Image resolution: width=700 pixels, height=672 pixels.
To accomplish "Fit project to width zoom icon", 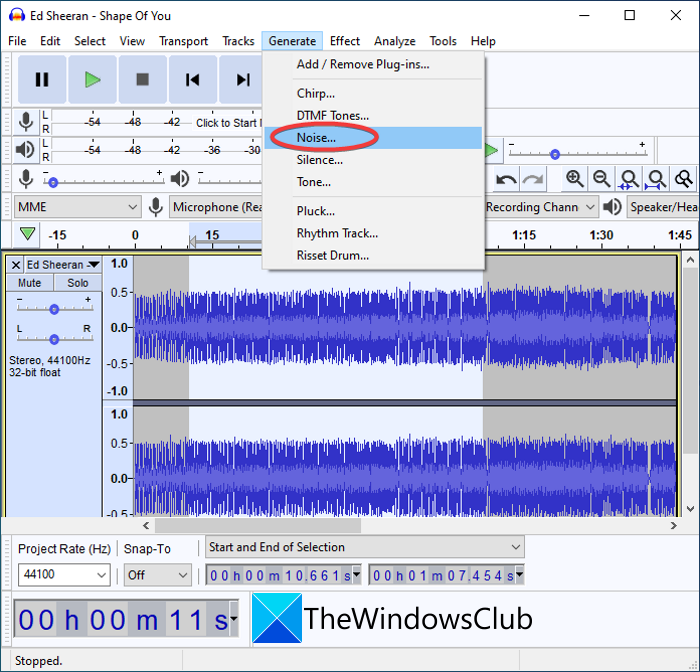I will click(x=656, y=179).
